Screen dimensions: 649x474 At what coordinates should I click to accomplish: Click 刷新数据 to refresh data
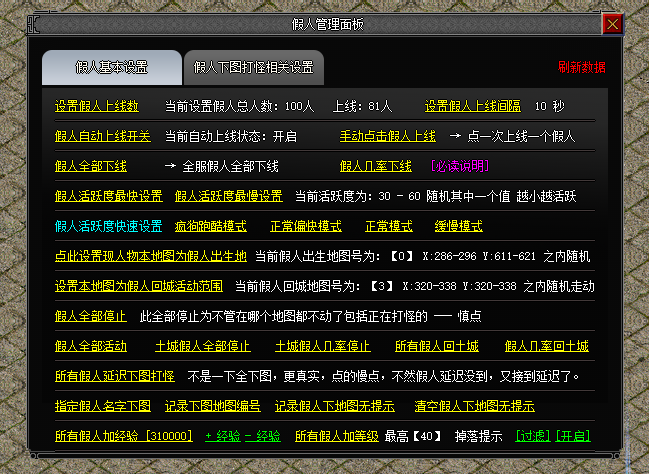[x=582, y=67]
